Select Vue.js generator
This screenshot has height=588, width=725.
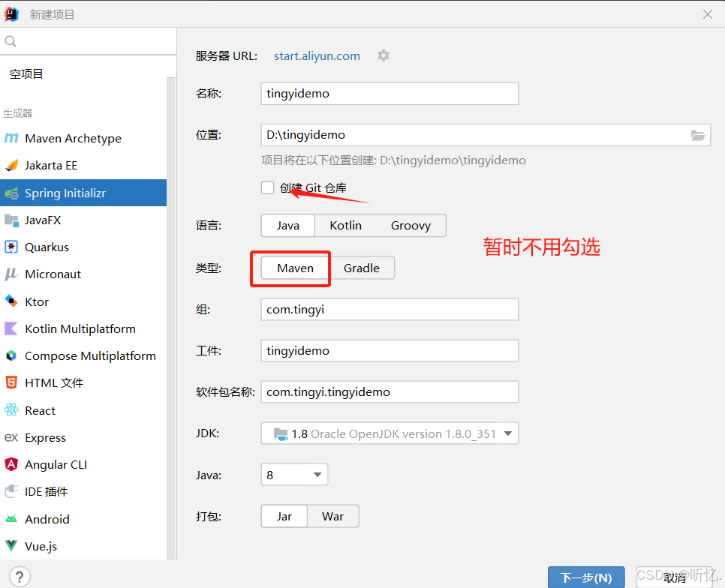click(x=83, y=546)
